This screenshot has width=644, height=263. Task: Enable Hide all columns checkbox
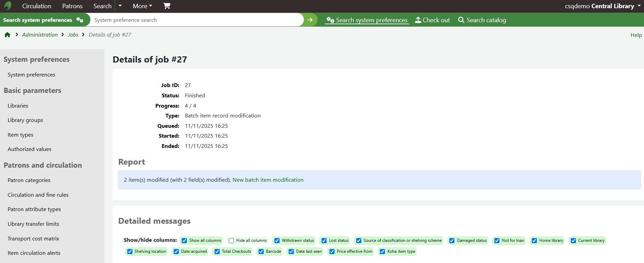(231, 240)
